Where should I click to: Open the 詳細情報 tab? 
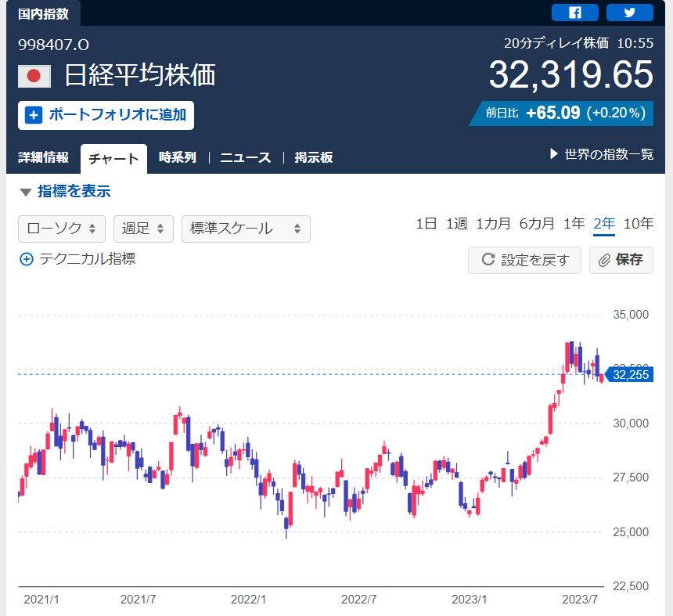(x=43, y=157)
